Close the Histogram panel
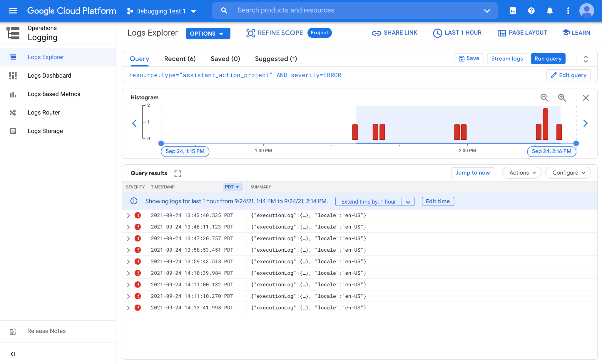The width and height of the screenshot is (602, 364). click(586, 98)
